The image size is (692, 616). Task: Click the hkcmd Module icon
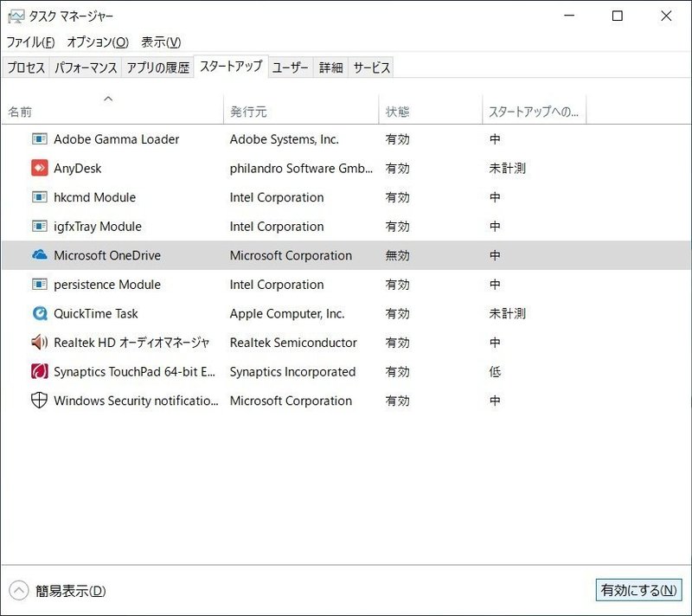point(39,197)
